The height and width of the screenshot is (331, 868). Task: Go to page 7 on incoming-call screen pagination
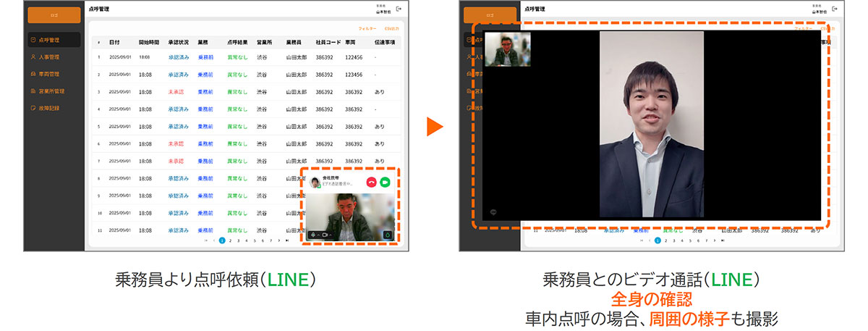tap(271, 240)
